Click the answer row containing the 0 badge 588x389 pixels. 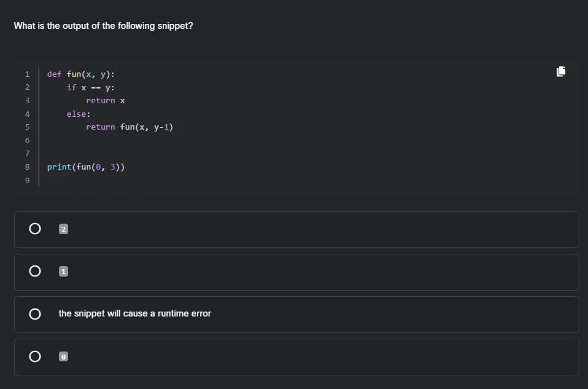297,356
